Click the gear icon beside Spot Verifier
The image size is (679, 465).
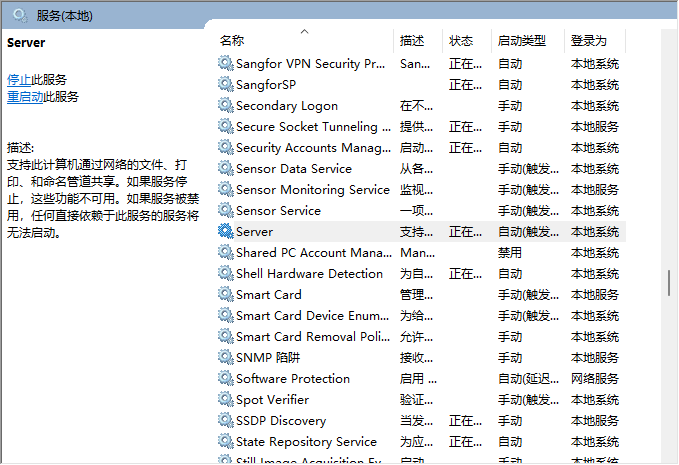[226, 399]
